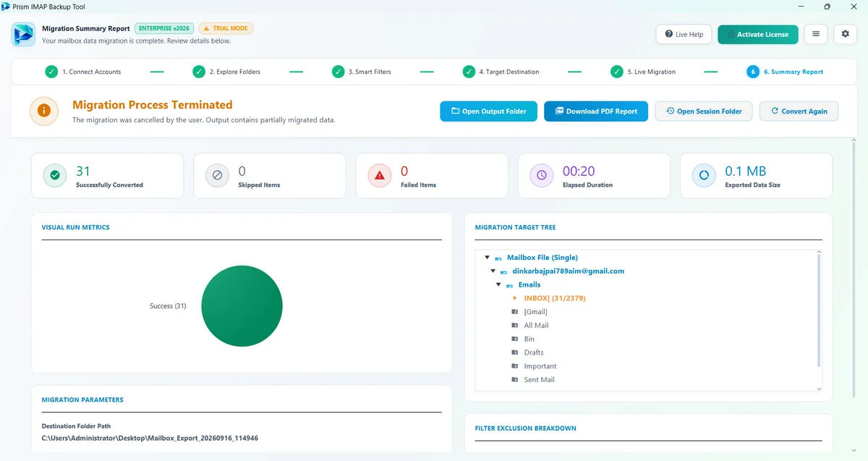Screen dimensions: 868x461
Task: Collapse the Mailbox File (Single) node
Action: click(x=488, y=258)
